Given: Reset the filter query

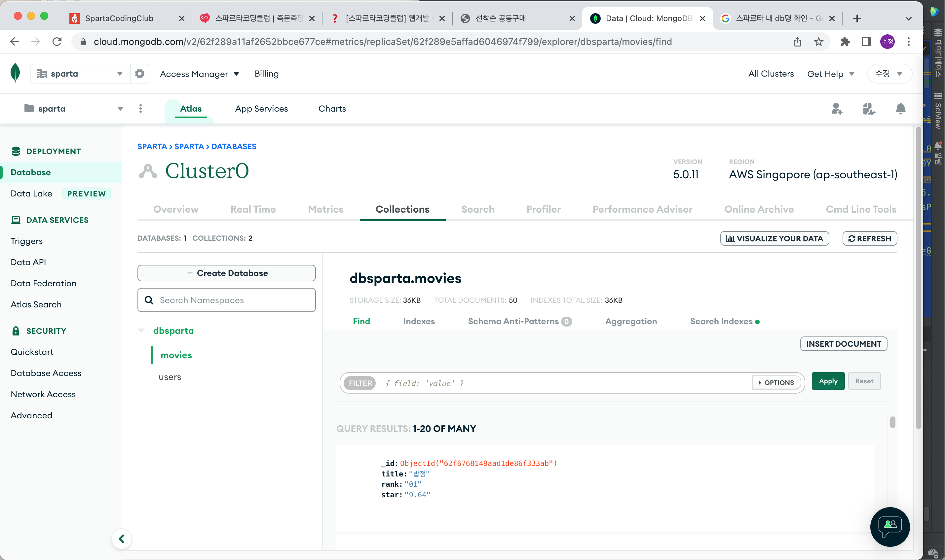Looking at the screenshot, I should pyautogui.click(x=864, y=381).
